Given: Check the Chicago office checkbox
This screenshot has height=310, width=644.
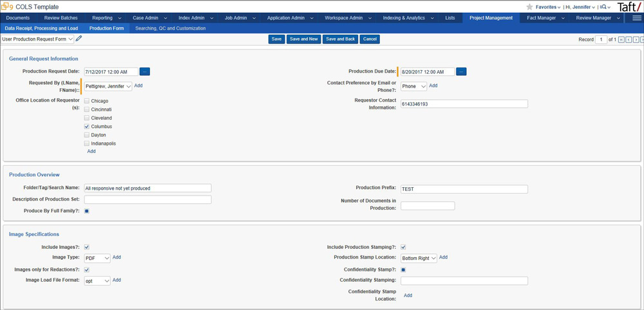Looking at the screenshot, I should click(x=87, y=101).
